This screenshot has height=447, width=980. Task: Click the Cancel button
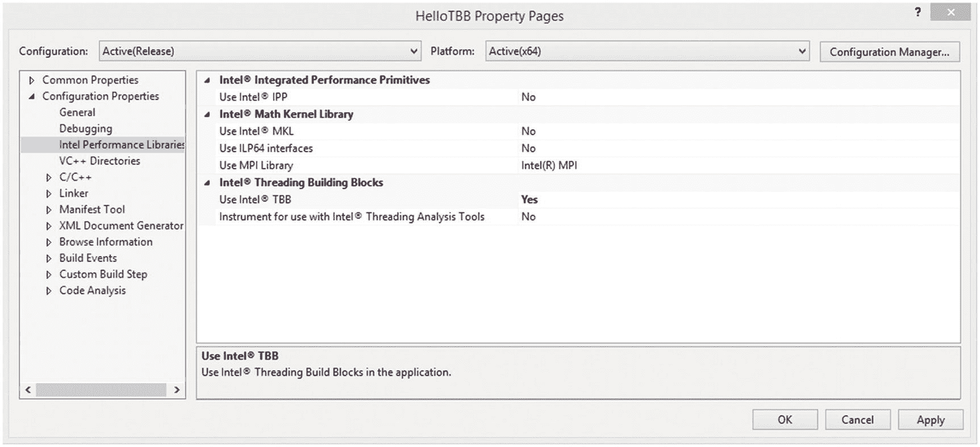(857, 420)
